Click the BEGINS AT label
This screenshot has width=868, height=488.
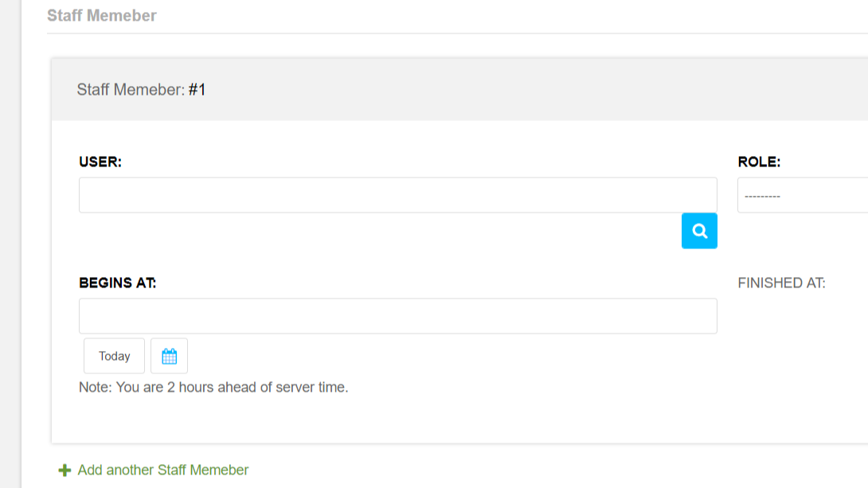[x=117, y=283]
